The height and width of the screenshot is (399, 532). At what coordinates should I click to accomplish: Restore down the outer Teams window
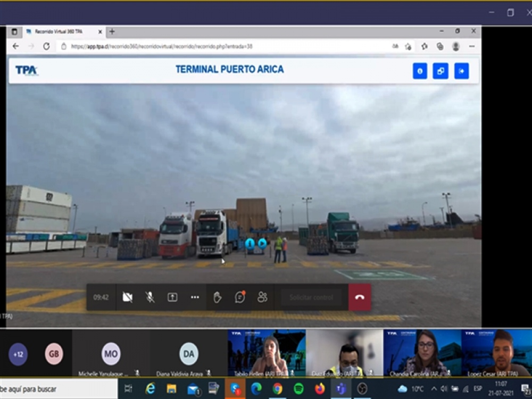(x=510, y=13)
